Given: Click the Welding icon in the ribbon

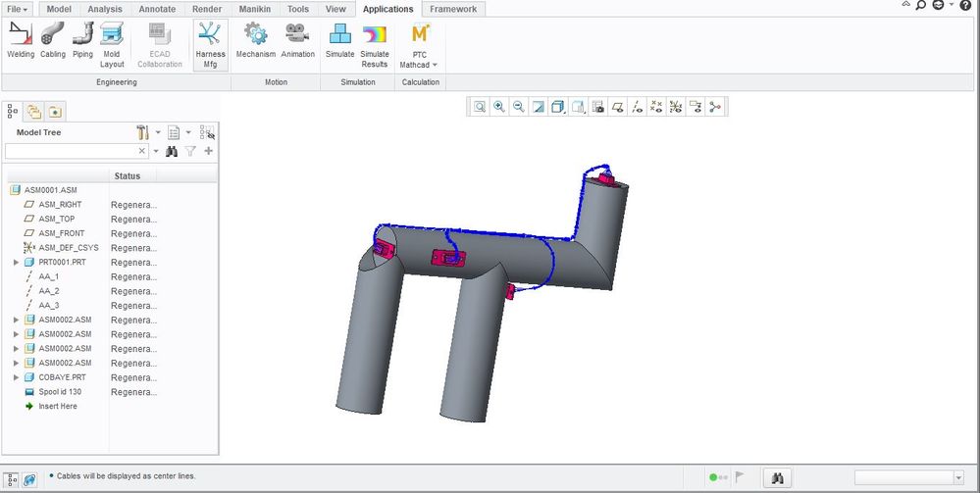Looking at the screenshot, I should pyautogui.click(x=21, y=40).
